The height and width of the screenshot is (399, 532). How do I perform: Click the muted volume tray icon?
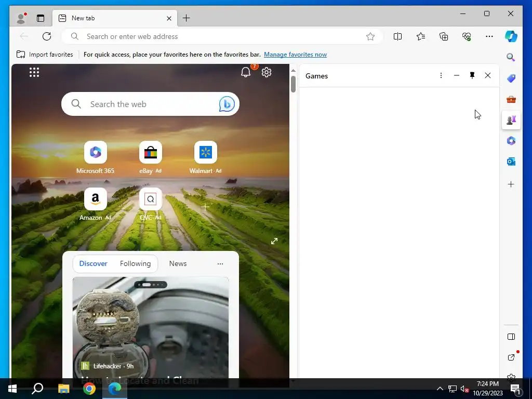coord(464,389)
